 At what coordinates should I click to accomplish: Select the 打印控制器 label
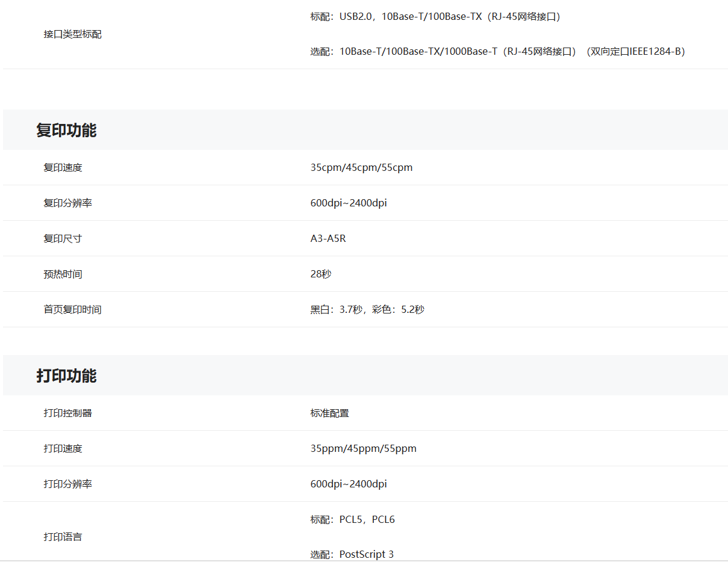coord(67,413)
